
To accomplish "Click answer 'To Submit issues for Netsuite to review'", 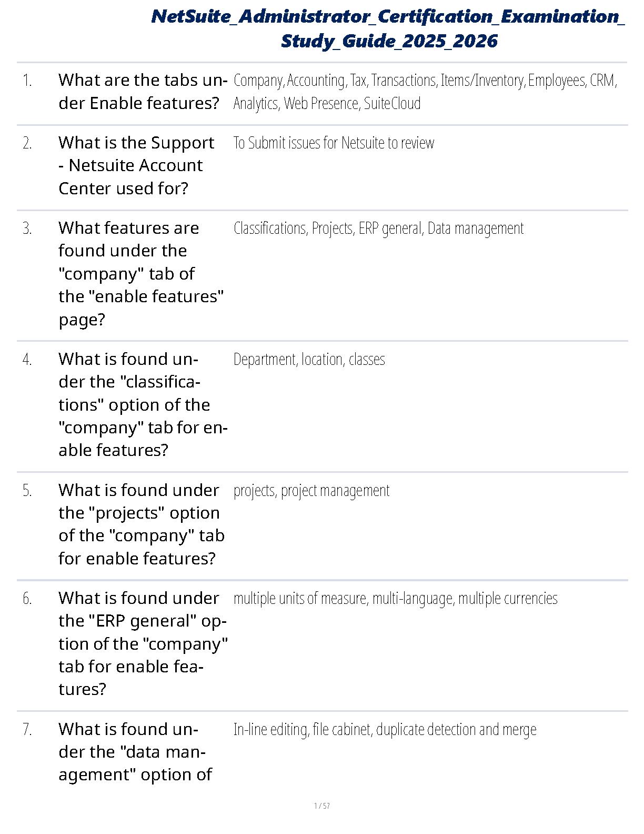I will pos(334,143).
